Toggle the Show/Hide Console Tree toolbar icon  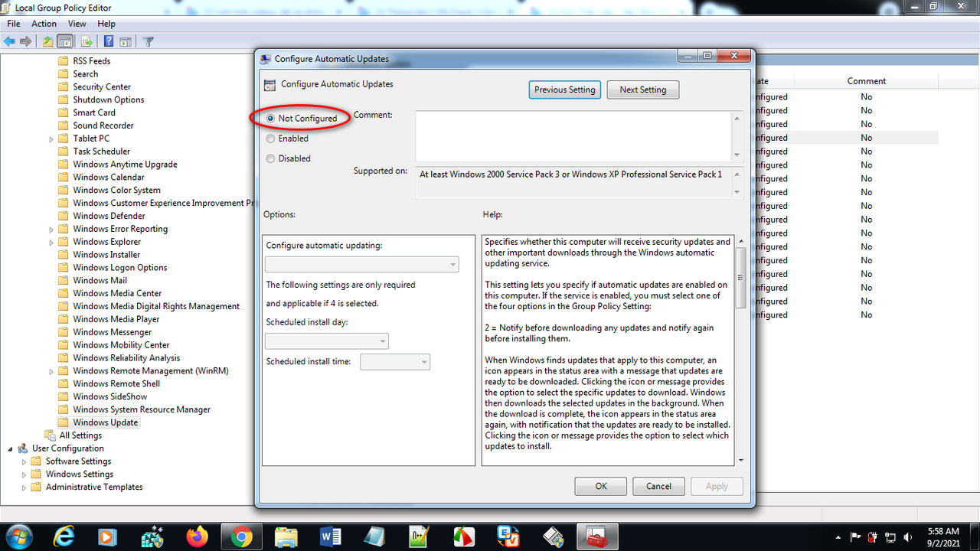pyautogui.click(x=65, y=41)
